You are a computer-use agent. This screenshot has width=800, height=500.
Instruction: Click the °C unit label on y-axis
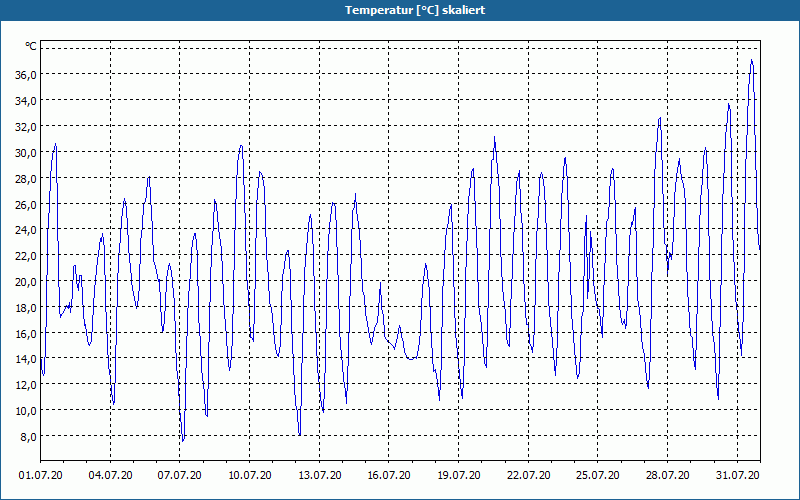click(x=31, y=46)
